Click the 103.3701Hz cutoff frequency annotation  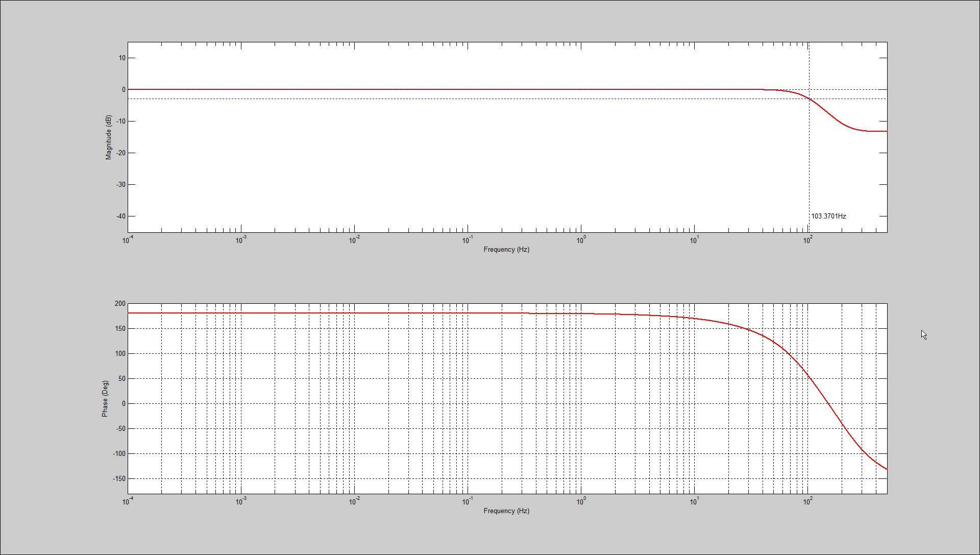pyautogui.click(x=828, y=216)
